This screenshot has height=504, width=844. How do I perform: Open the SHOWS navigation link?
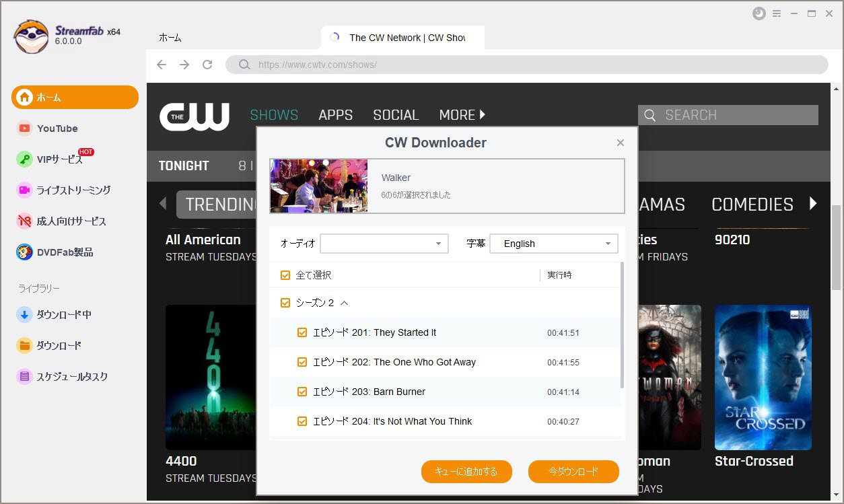pyautogui.click(x=274, y=115)
